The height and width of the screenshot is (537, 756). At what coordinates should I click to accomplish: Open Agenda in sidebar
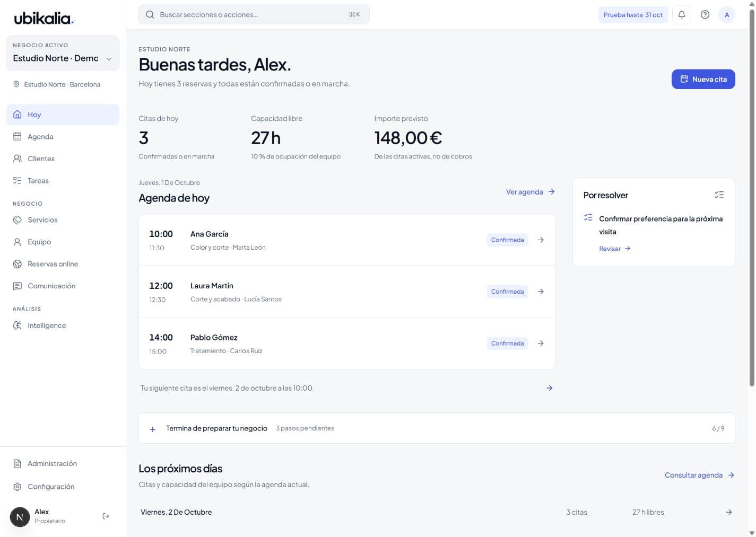(63, 137)
